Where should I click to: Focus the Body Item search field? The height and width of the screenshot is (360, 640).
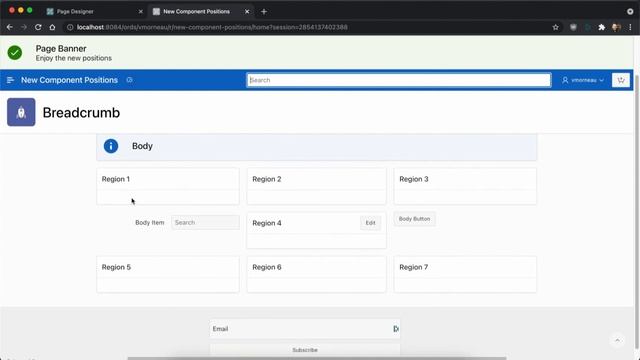click(205, 222)
